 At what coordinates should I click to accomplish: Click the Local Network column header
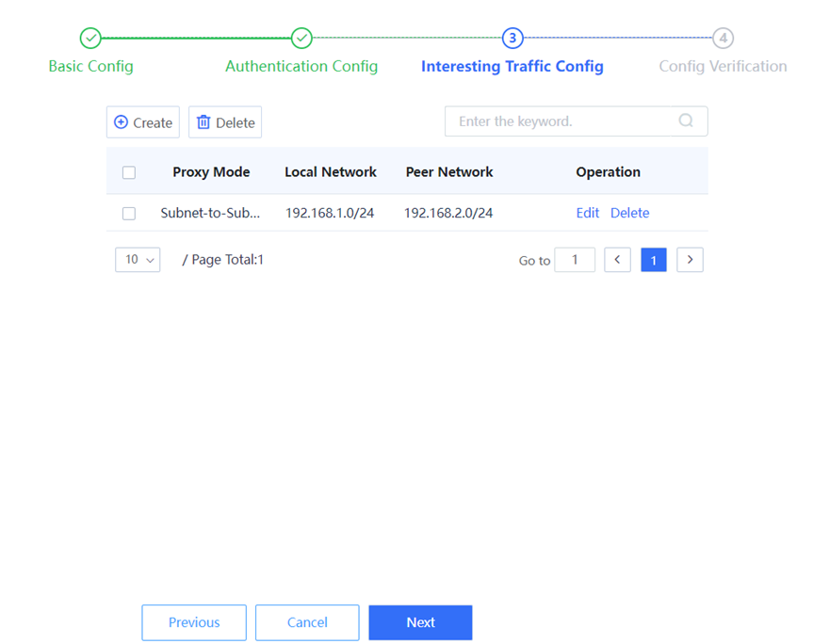[x=331, y=172]
